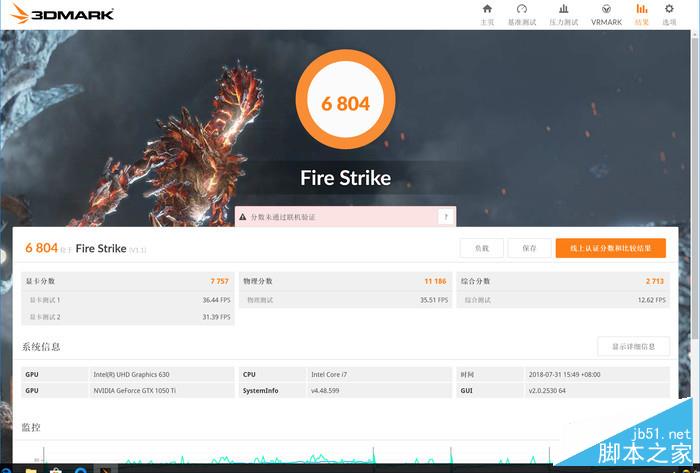Click the orange 线上认证分数和比较结果 button
700x473 pixels.
(x=610, y=248)
